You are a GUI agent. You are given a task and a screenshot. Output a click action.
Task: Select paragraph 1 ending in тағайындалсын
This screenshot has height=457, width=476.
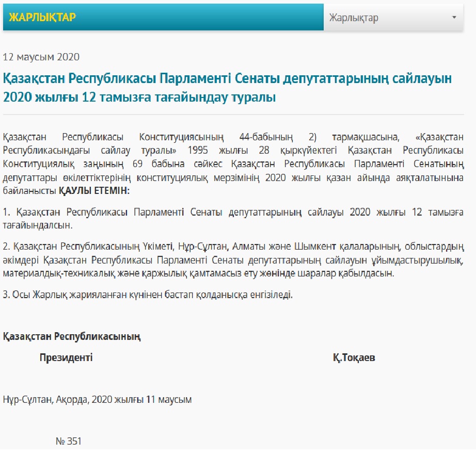click(x=233, y=218)
